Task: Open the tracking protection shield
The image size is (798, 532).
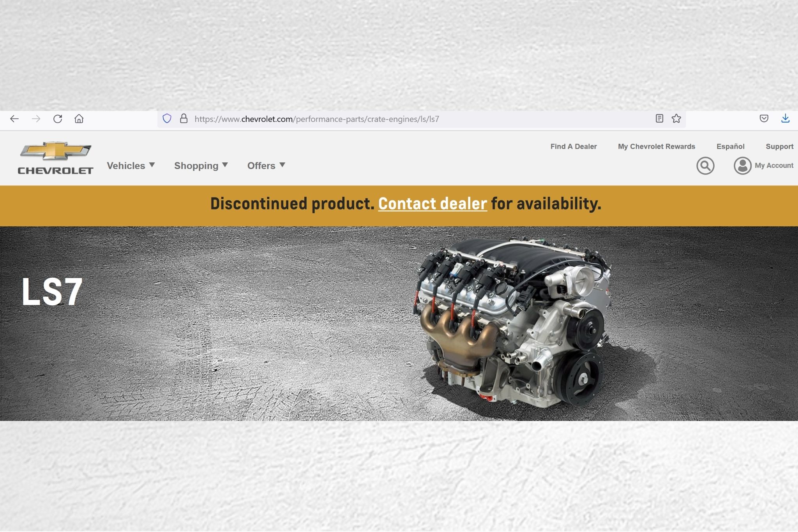Action: click(x=167, y=119)
